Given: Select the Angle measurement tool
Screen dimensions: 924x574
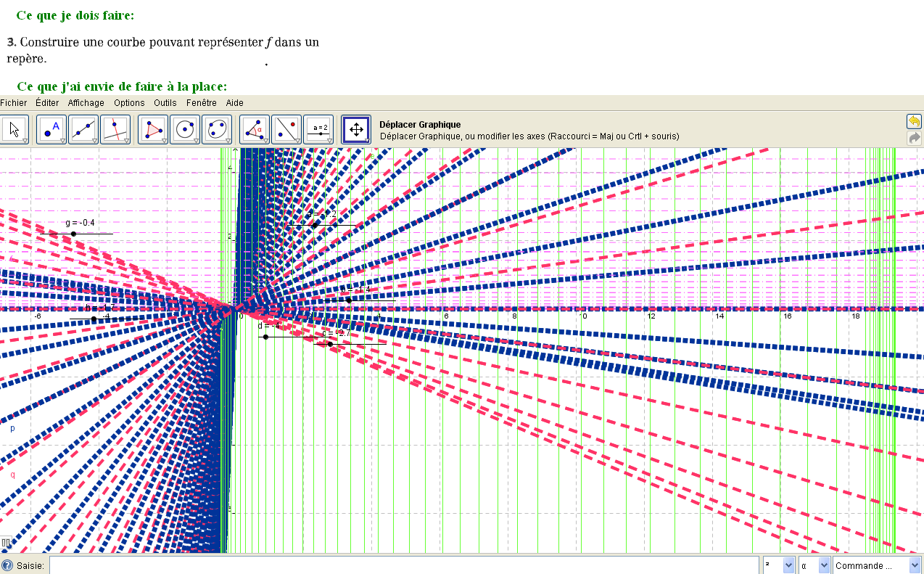Looking at the screenshot, I should (255, 130).
